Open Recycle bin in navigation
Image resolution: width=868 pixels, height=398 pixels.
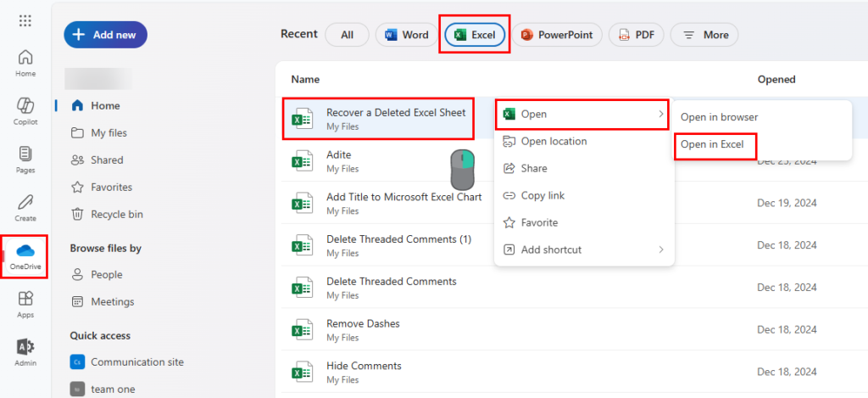[x=108, y=214]
